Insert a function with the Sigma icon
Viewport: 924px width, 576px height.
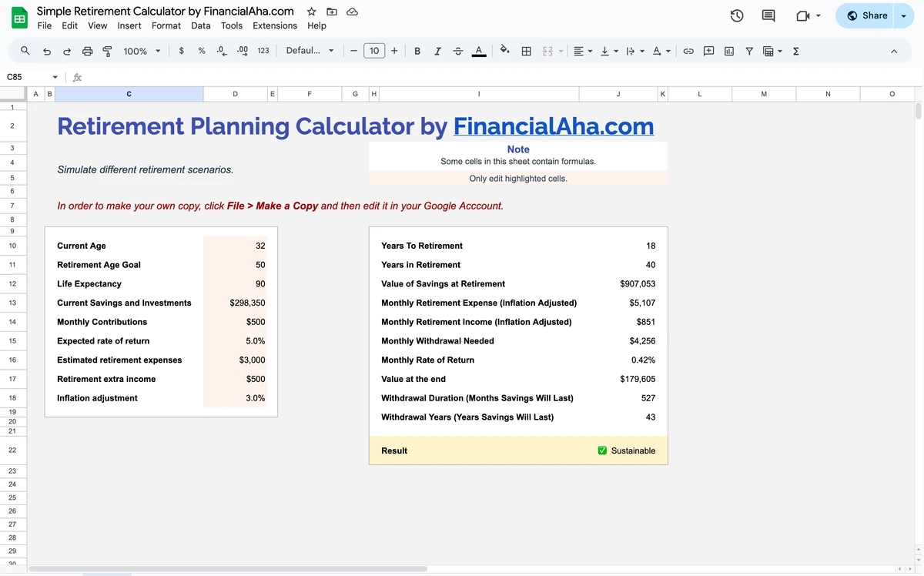click(x=795, y=51)
